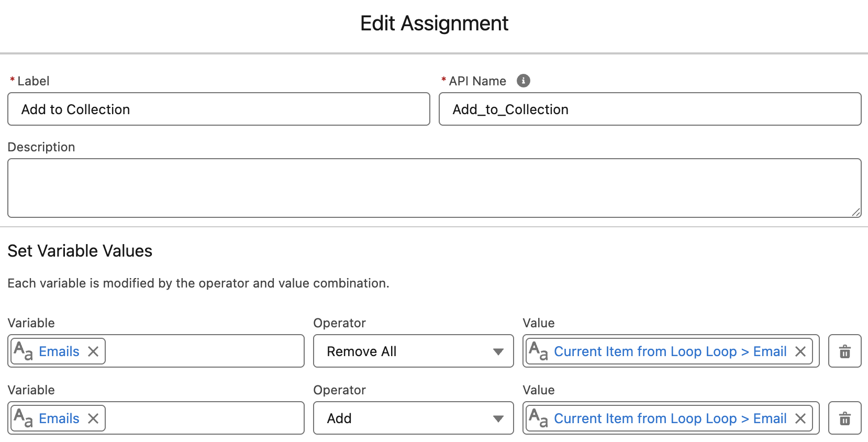Select Current Item from Loop value, Add row
The width and height of the screenshot is (868, 442).
[x=670, y=418]
